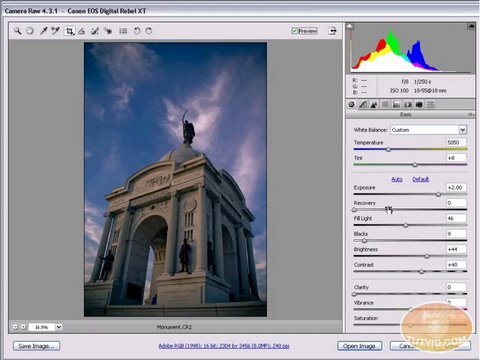Screen dimensions: 480x360
Task: Select the Red Eye Removal tool
Action: click(108, 31)
